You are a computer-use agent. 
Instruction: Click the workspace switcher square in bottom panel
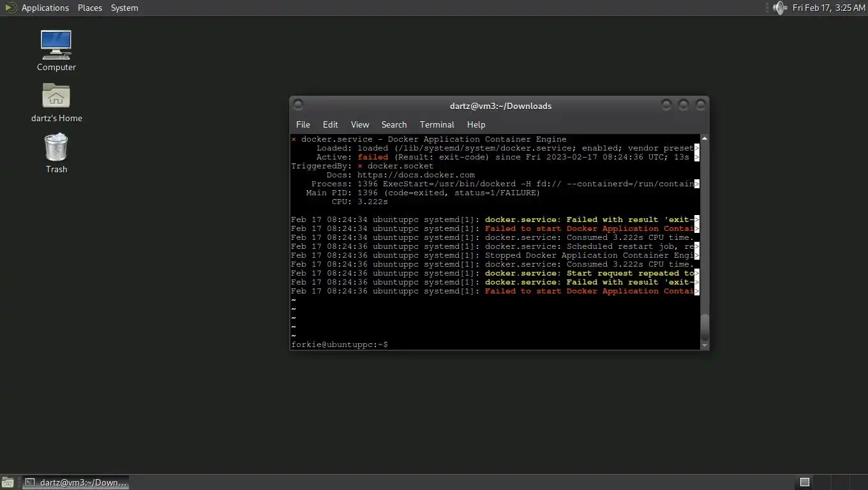pos(805,482)
